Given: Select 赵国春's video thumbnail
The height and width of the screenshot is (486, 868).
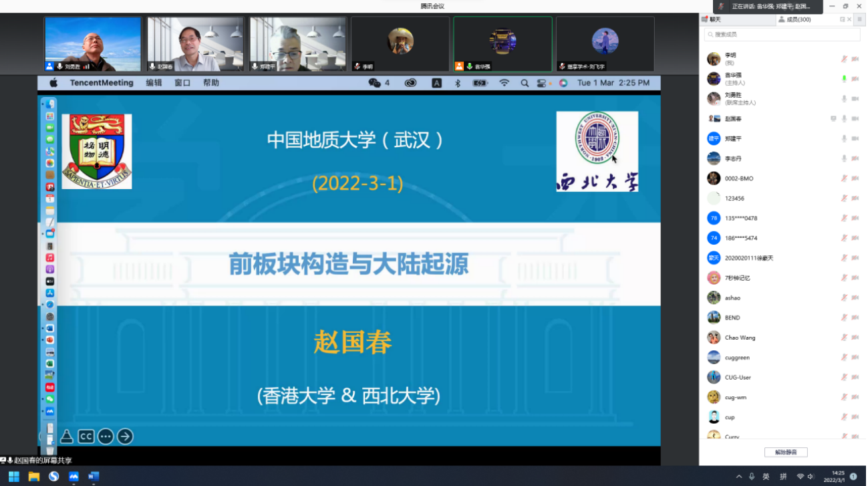Looking at the screenshot, I should point(195,44).
